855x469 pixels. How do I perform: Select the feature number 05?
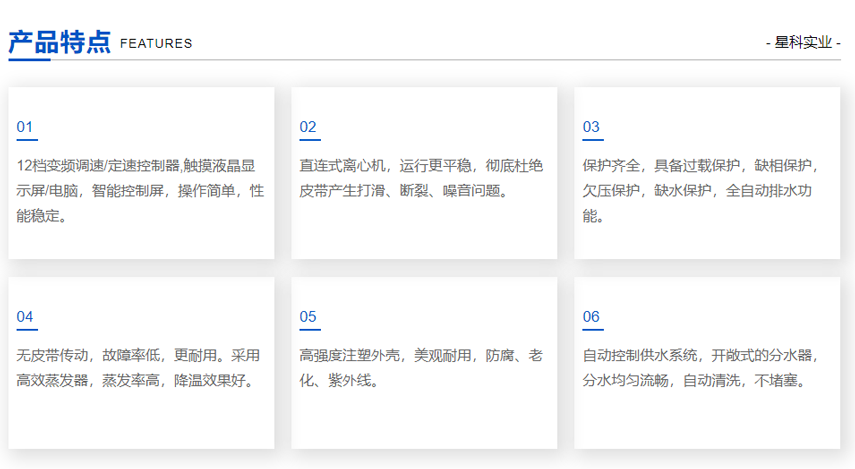(308, 317)
